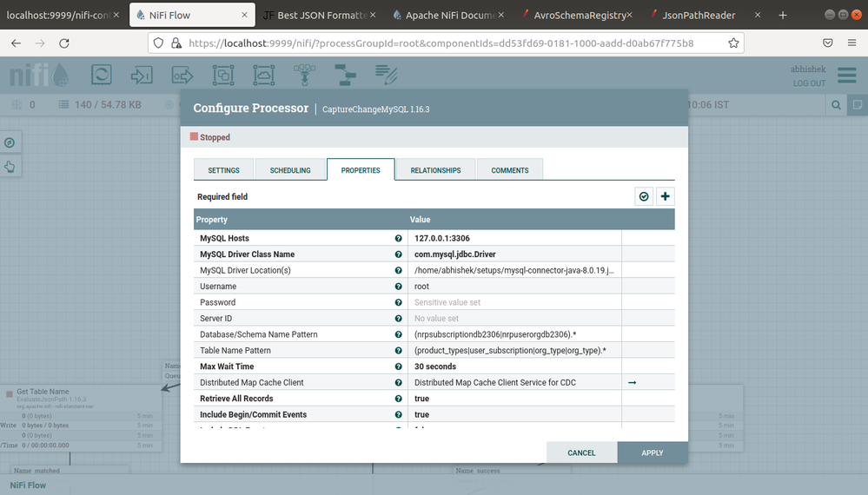
Task: Show help for Retrieve All Records
Action: click(398, 399)
